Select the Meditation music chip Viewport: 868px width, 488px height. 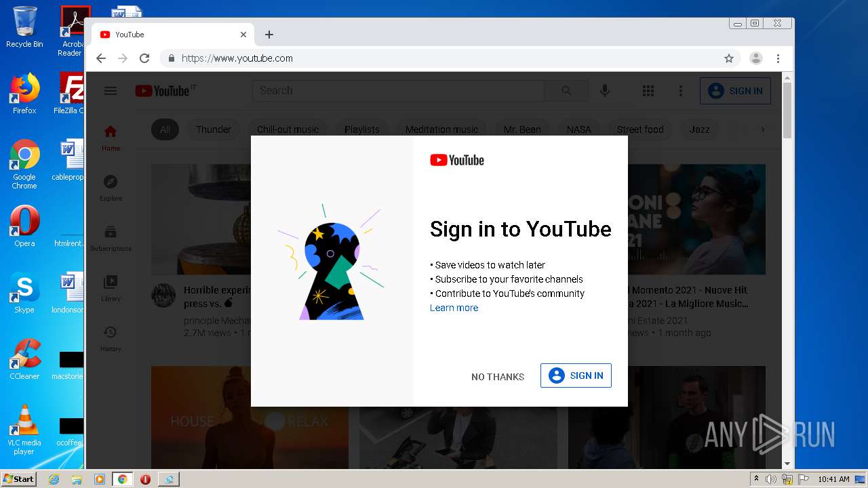(x=441, y=129)
